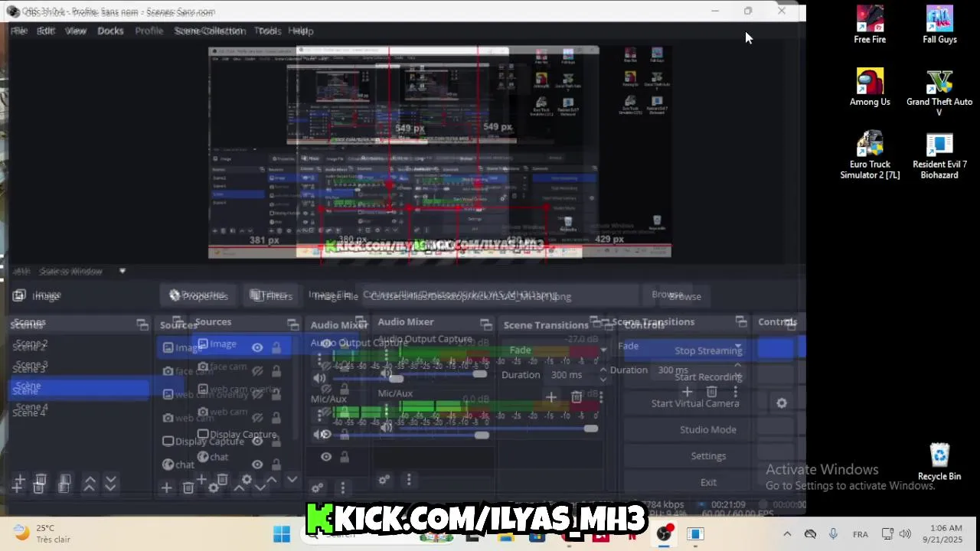Expand the Scale to Window preview dropdown
This screenshot has width=980, height=551.
pyautogui.click(x=122, y=271)
